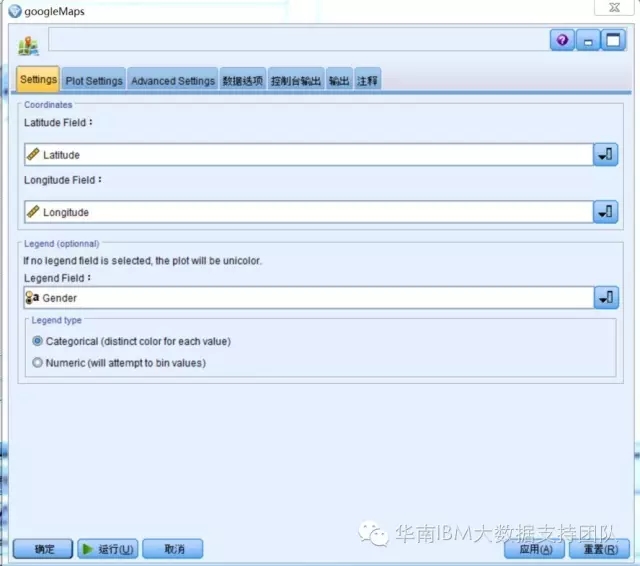This screenshot has height=566, width=640.
Task: Minimize the dialog panel
Action: coord(588,40)
